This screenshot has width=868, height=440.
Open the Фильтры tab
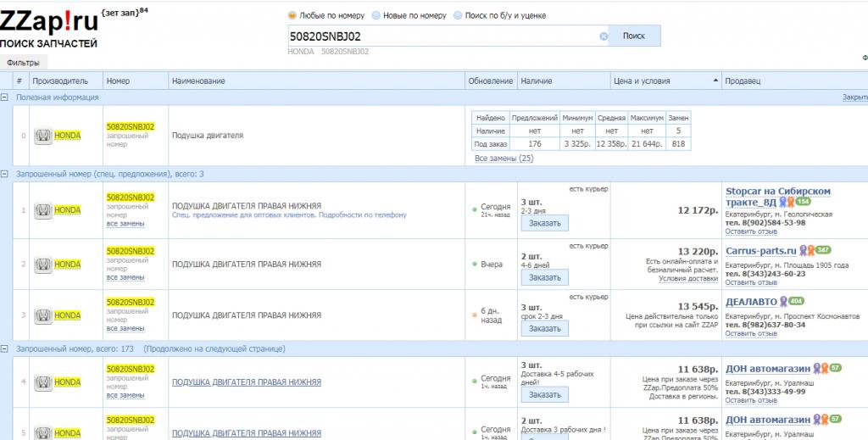(x=23, y=63)
